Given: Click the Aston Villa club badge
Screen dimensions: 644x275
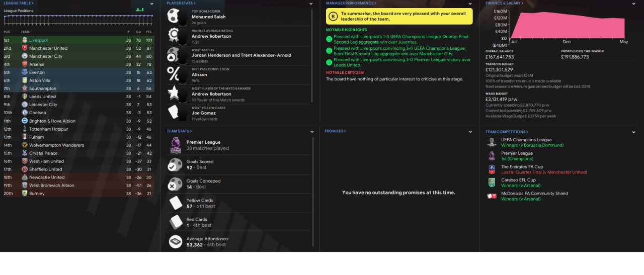Looking at the screenshot, I should [x=25, y=80].
